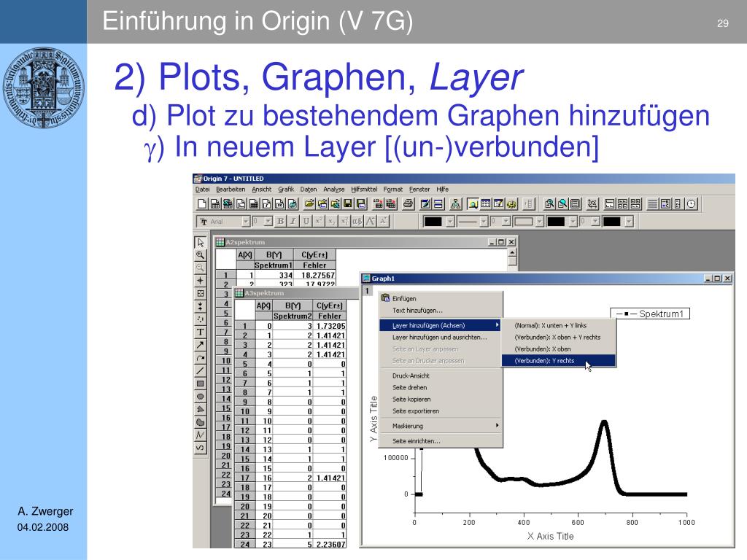This screenshot has width=747, height=560.
Task: Open the Datei menu
Action: point(203,190)
